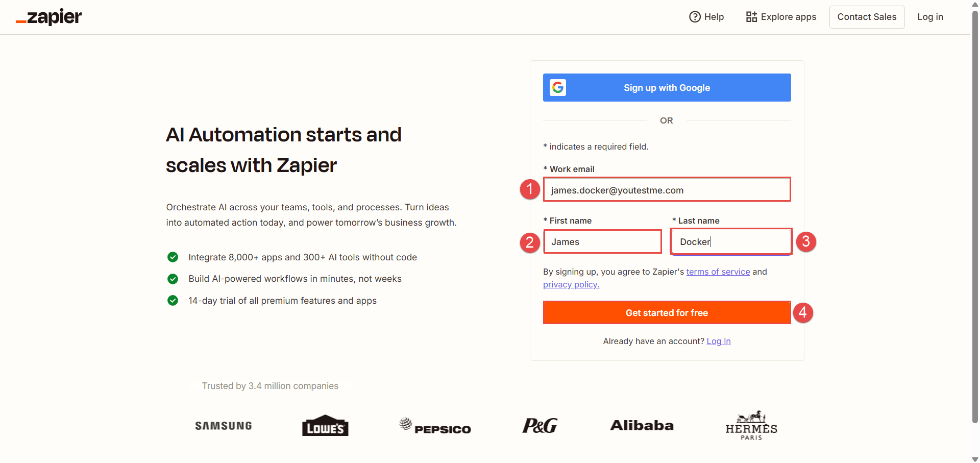Open the privacy policy link
Viewport: 980px width, 463px height.
coord(571,284)
